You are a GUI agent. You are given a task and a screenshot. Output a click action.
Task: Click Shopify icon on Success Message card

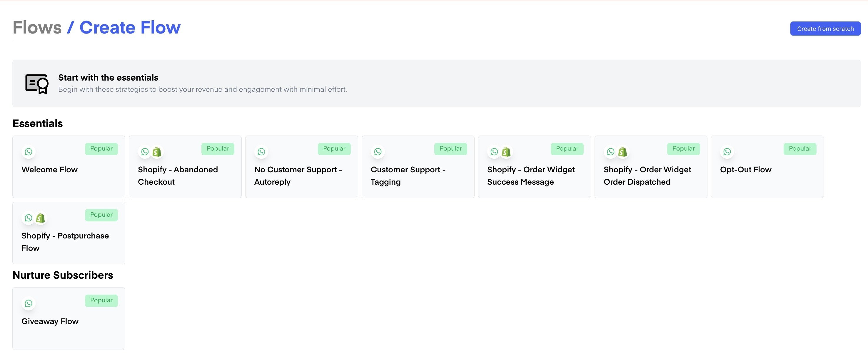point(506,152)
